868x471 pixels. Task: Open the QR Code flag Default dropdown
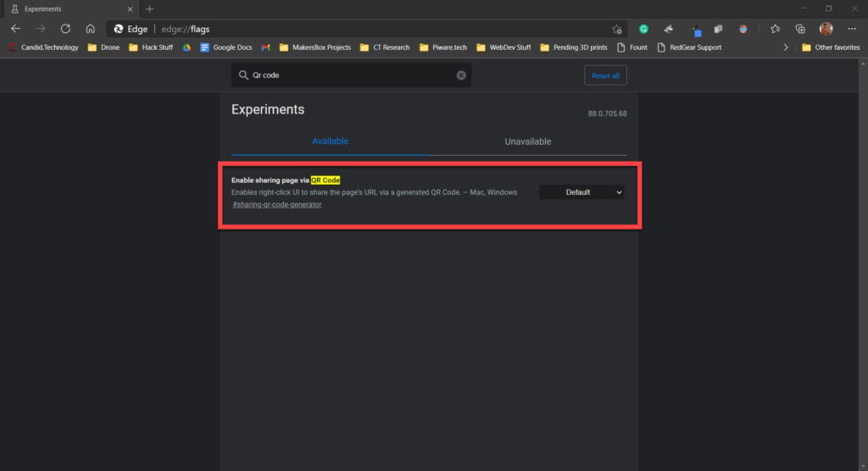tap(581, 192)
